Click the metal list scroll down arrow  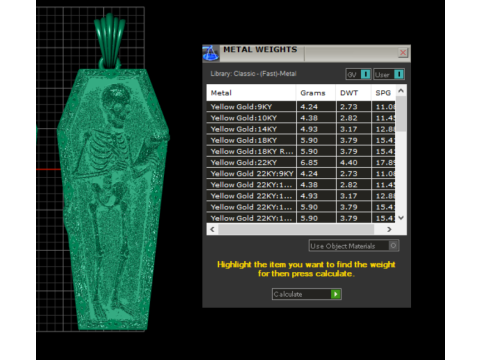401,218
